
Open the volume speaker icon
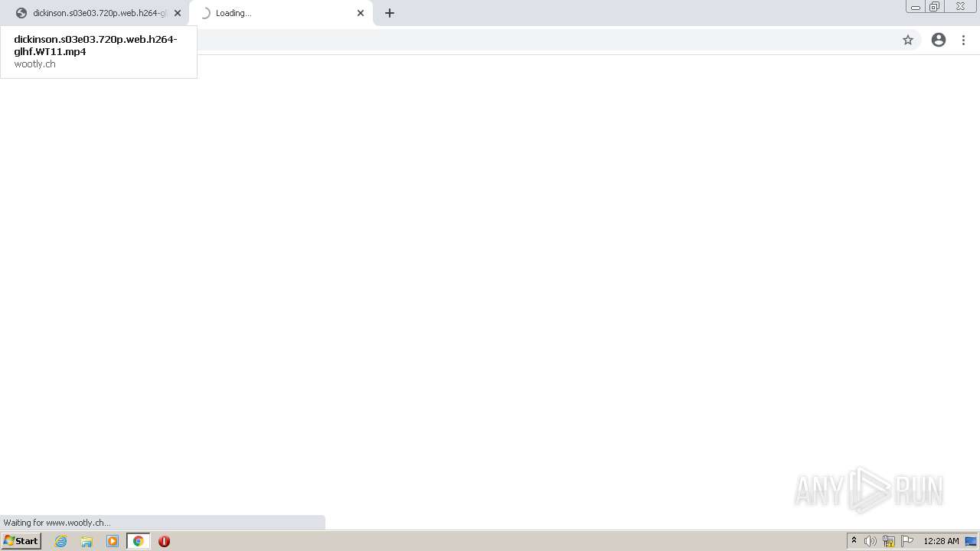click(871, 541)
